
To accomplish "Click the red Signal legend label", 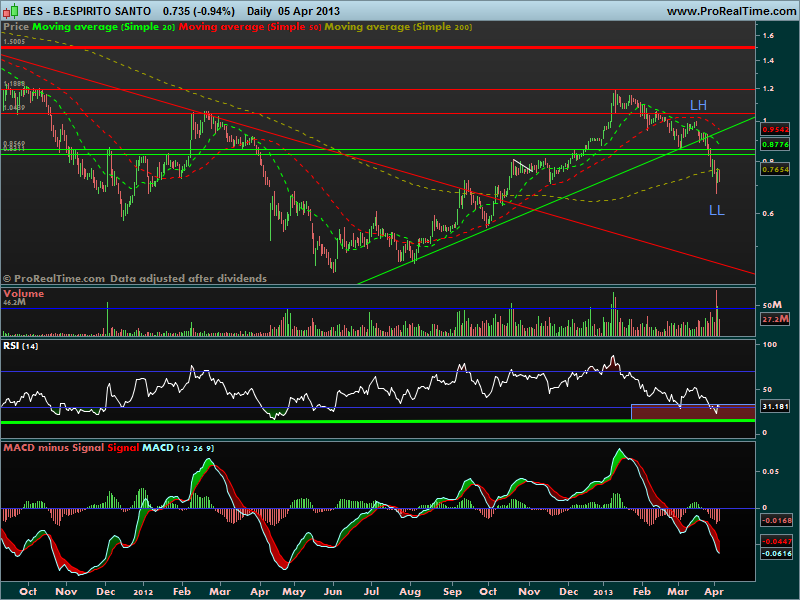I will pyautogui.click(x=123, y=448).
